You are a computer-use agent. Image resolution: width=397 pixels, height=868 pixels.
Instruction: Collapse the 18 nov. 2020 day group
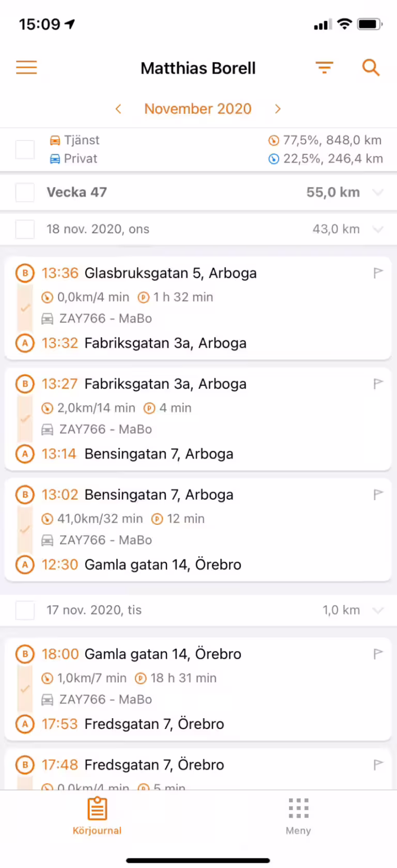coord(378,229)
